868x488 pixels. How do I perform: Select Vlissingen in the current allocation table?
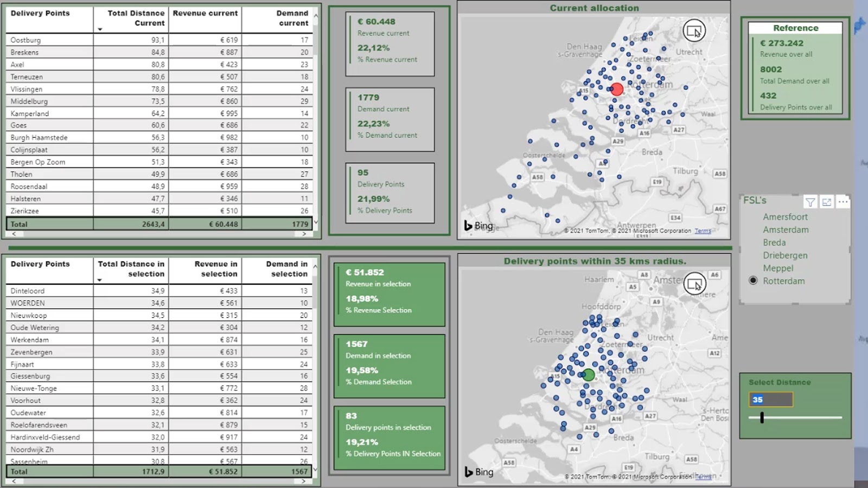point(159,89)
